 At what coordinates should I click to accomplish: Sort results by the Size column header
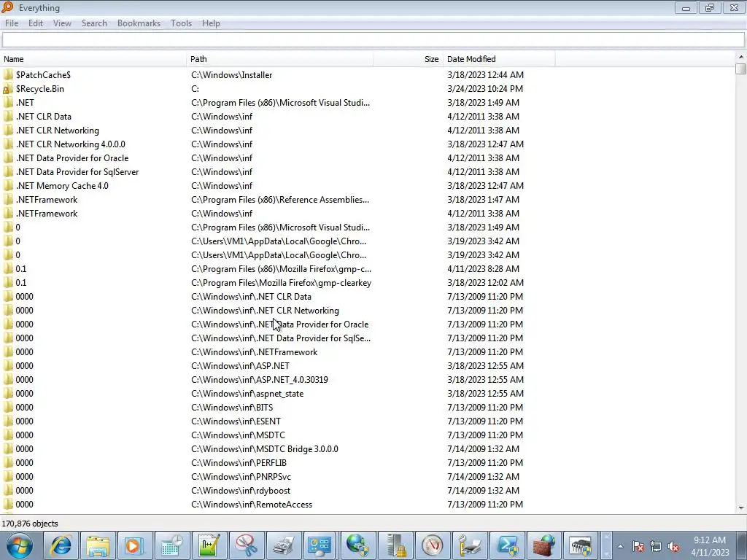[x=408, y=59]
